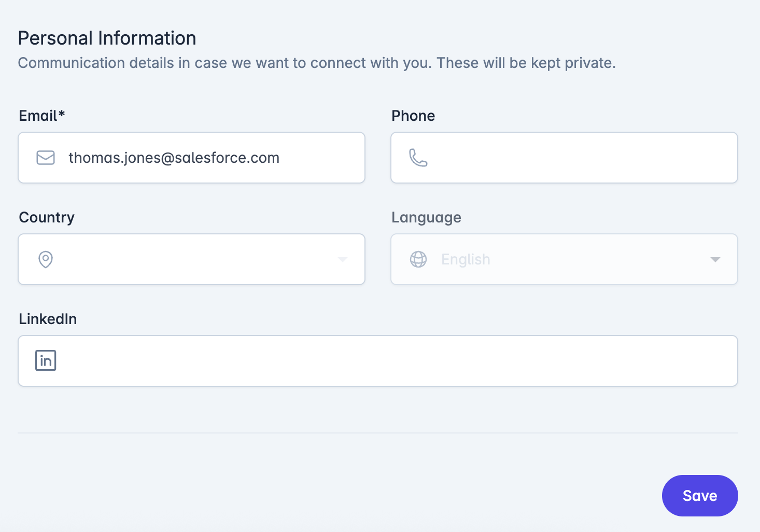The image size is (760, 532).
Task: Click the envelope icon in Email field
Action: pyautogui.click(x=46, y=158)
